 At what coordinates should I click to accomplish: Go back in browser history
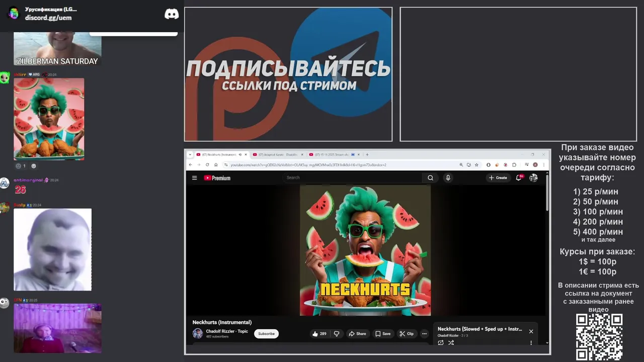(x=190, y=164)
